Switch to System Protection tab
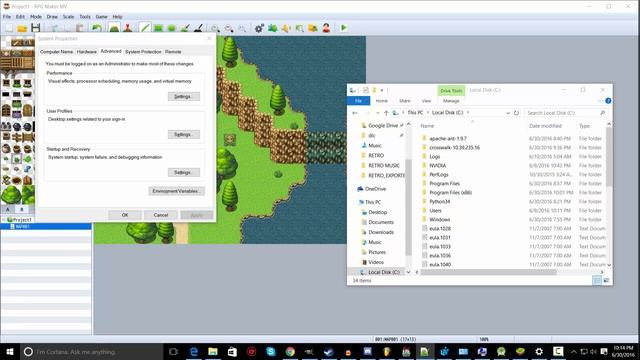The height and width of the screenshot is (360, 640). 143,52
